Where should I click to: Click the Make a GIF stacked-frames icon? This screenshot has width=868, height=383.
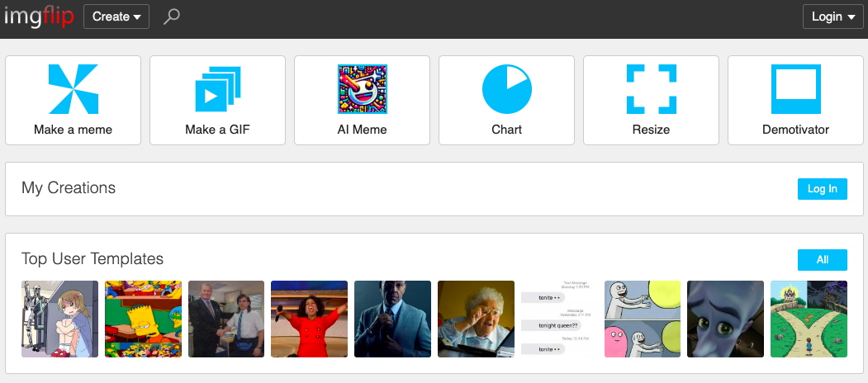pos(217,89)
